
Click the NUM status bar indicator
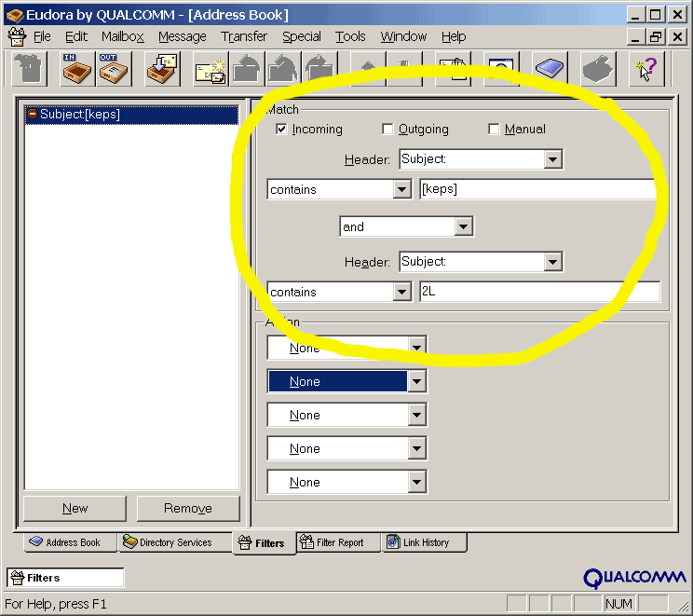pyautogui.click(x=618, y=604)
